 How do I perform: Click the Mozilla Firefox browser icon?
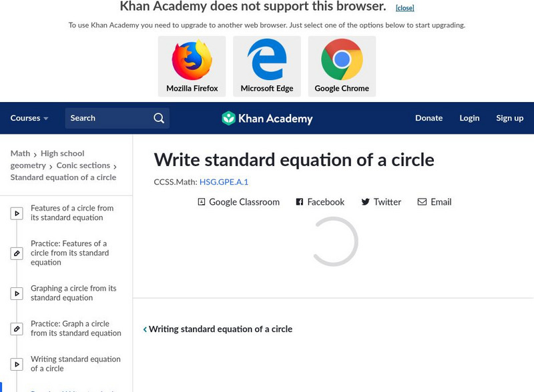tap(192, 61)
